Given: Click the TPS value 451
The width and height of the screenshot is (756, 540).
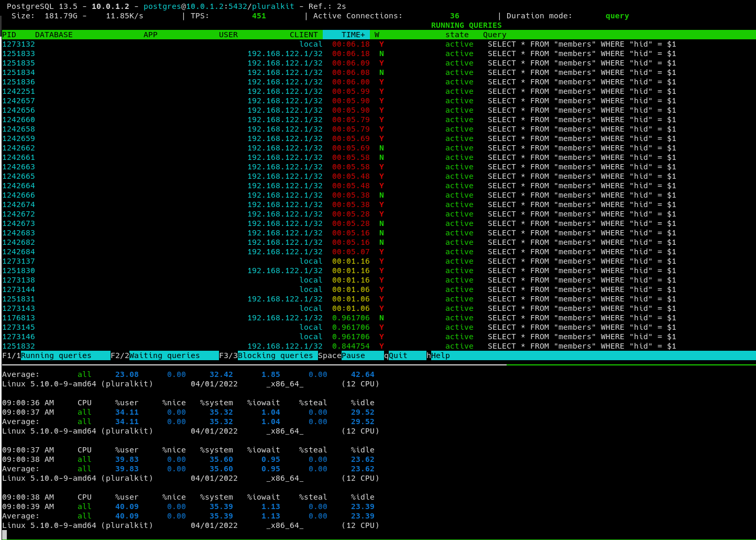Looking at the screenshot, I should click(259, 16).
